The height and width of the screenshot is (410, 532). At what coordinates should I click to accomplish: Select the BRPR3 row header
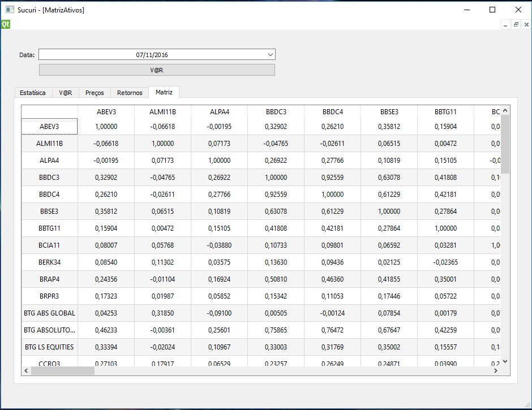pos(50,296)
